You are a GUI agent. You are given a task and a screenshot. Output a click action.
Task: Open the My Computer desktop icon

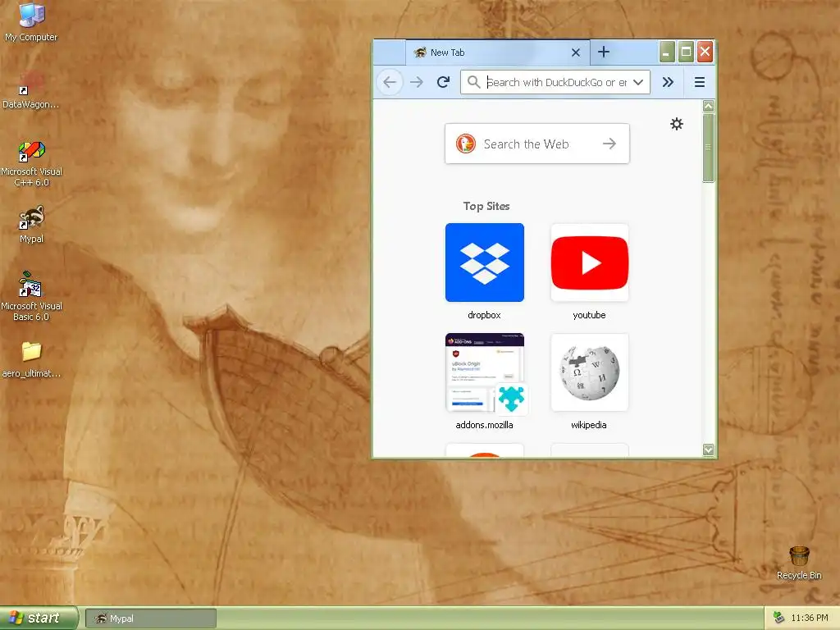31,21
